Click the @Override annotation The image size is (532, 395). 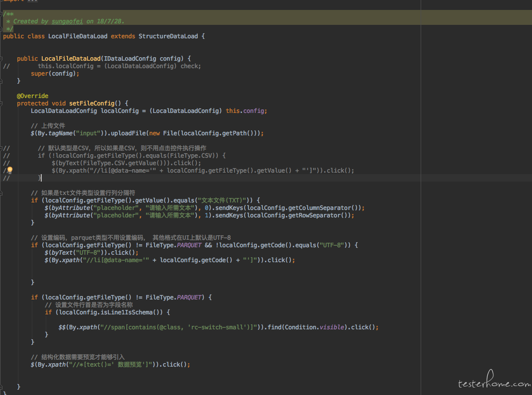pyautogui.click(x=33, y=96)
